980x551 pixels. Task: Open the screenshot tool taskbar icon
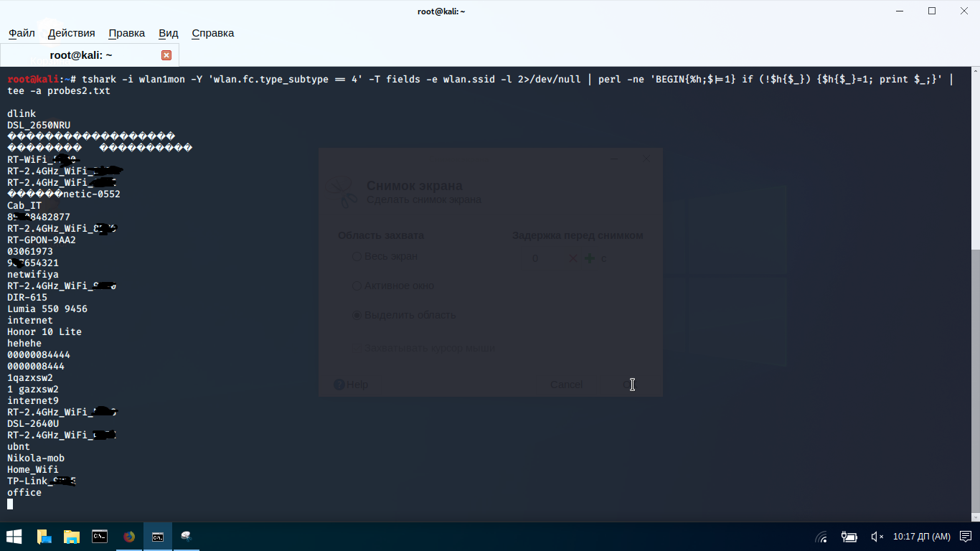click(x=187, y=537)
